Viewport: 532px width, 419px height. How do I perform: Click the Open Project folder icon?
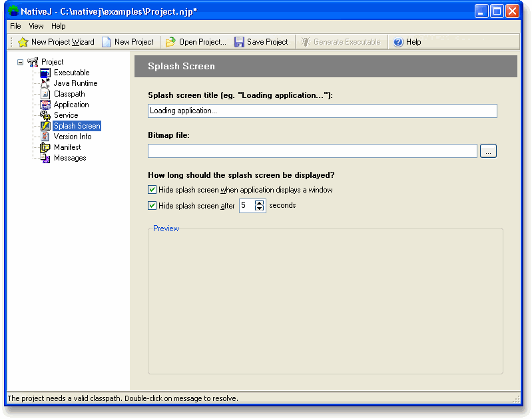(170, 42)
